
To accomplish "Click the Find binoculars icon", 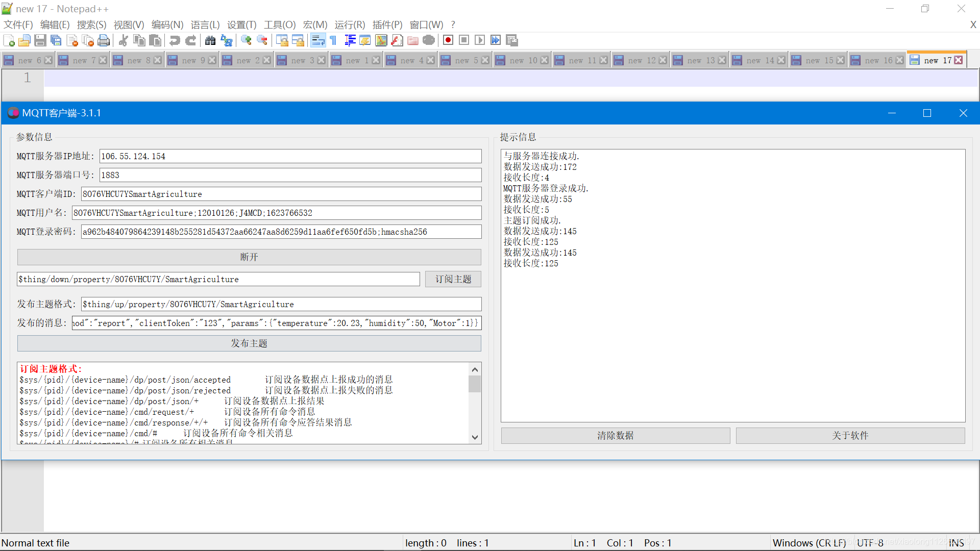I will (x=210, y=40).
